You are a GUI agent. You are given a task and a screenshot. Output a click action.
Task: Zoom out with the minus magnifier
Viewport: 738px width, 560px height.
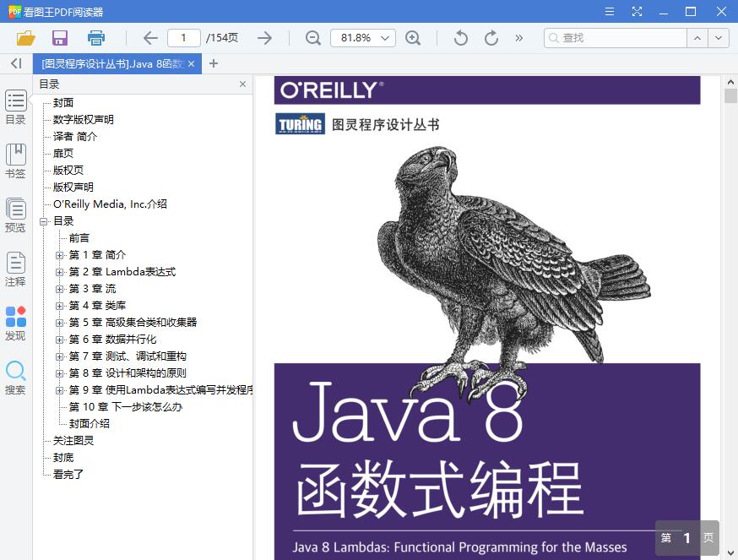(313, 38)
